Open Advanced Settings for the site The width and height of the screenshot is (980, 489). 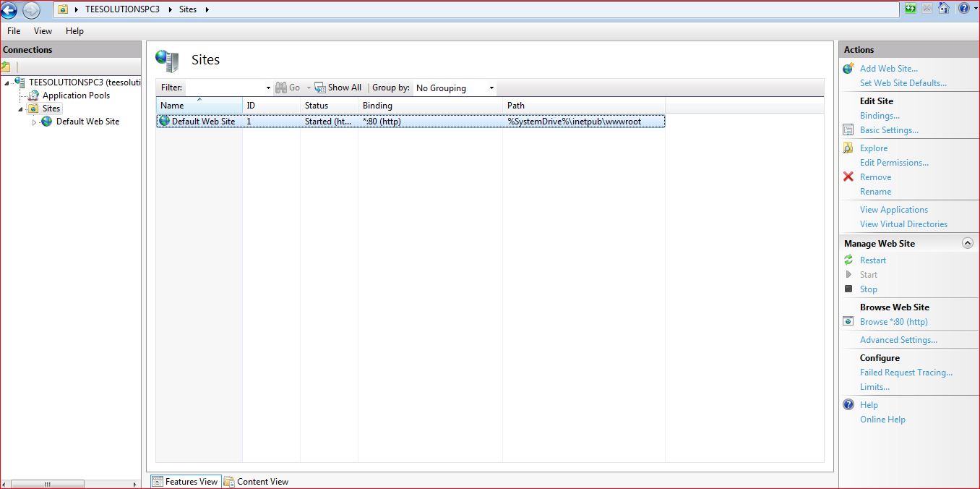pyautogui.click(x=898, y=339)
